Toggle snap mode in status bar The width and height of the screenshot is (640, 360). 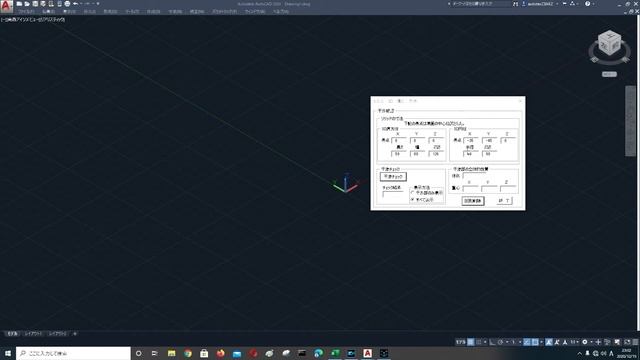478,342
